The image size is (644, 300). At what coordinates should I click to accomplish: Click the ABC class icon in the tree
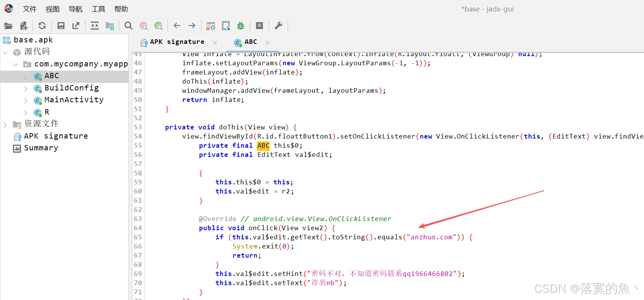click(37, 76)
